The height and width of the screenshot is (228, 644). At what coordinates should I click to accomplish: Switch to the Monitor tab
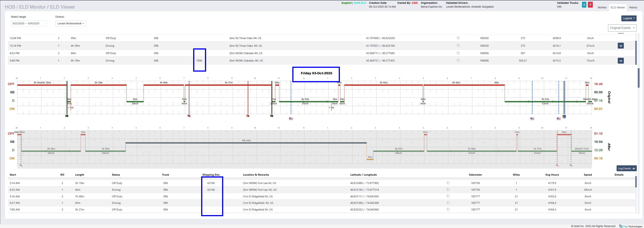click(x=602, y=7)
